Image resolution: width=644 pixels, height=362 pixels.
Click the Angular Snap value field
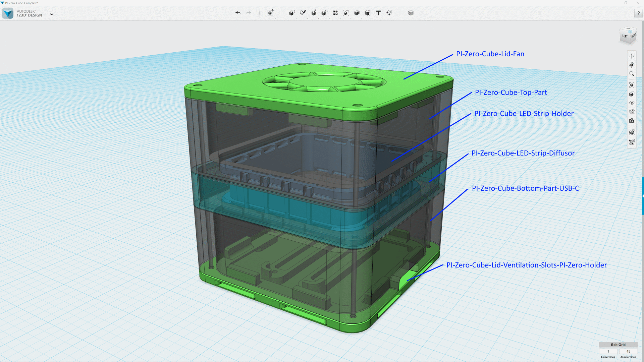(x=628, y=351)
